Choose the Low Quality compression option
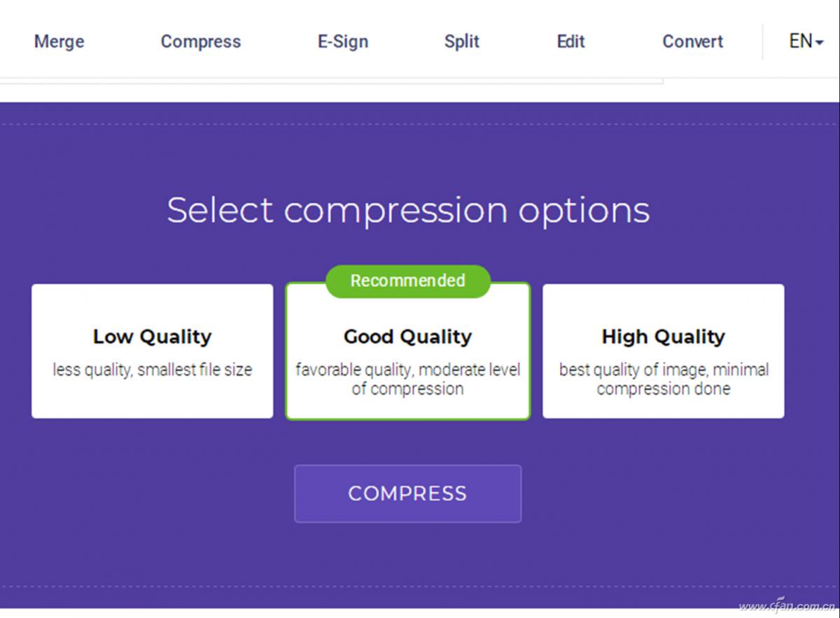Viewport: 840px width, 618px height. coord(152,351)
